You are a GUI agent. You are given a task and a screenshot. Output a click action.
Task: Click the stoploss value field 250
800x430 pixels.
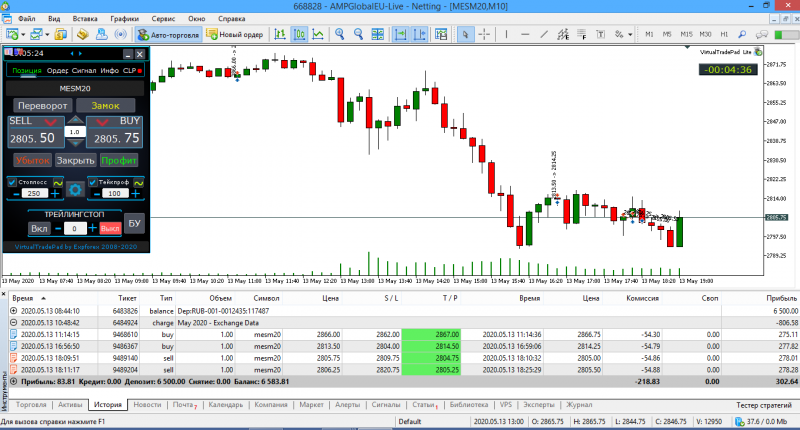click(x=34, y=194)
